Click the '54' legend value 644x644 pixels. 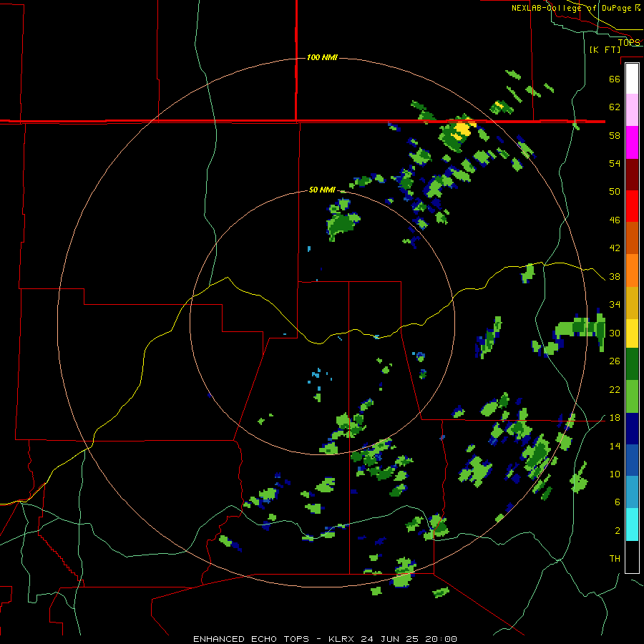[615, 163]
